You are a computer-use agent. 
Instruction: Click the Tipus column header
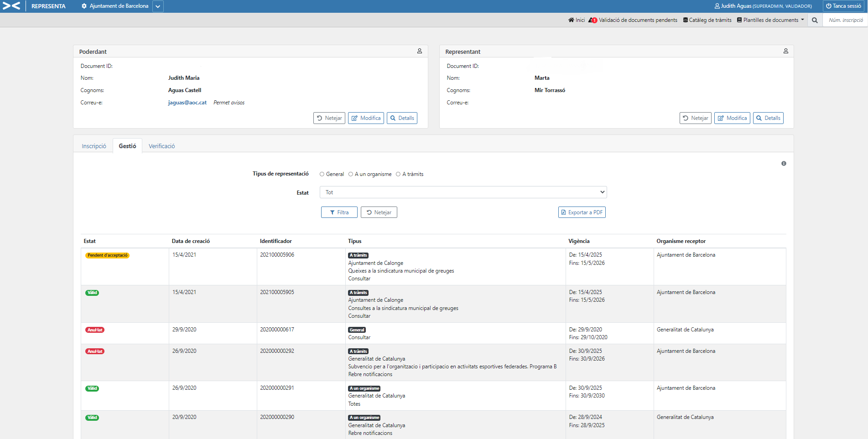pyautogui.click(x=355, y=241)
